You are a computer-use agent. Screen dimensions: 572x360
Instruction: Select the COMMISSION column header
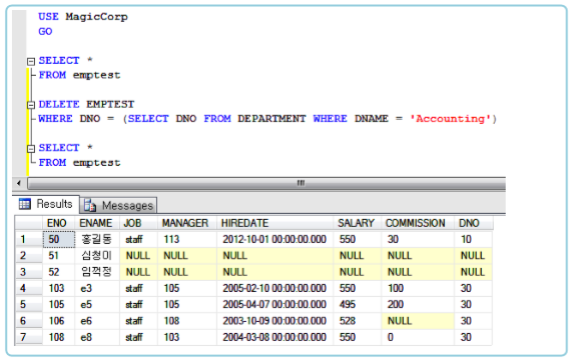(418, 223)
